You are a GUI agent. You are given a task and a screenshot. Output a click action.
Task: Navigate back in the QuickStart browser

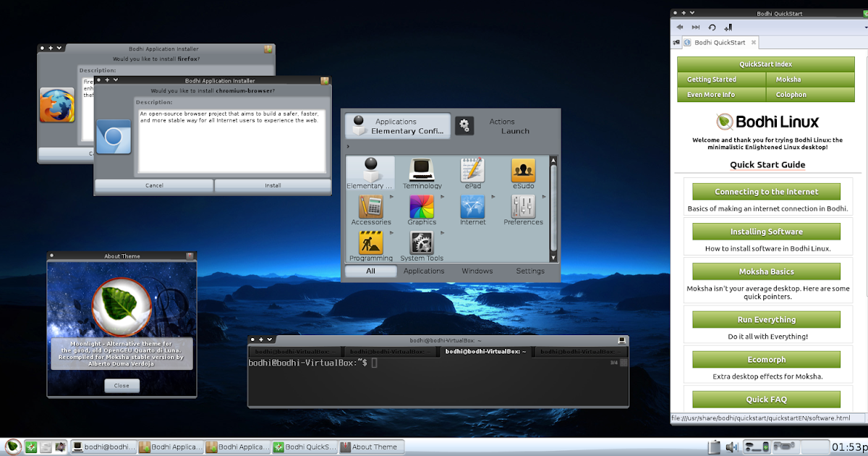[x=679, y=27]
